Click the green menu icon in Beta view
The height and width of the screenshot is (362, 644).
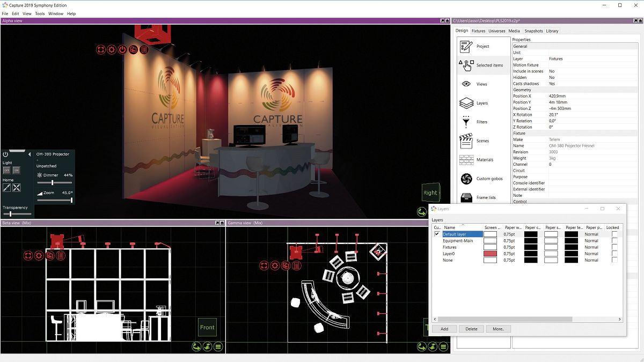coord(218,347)
